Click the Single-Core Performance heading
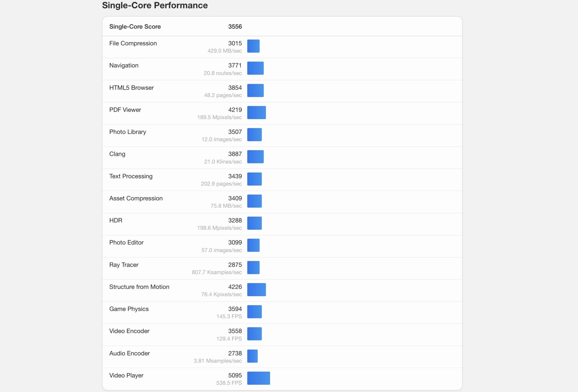Image resolution: width=578 pixels, height=392 pixels. (x=155, y=5)
